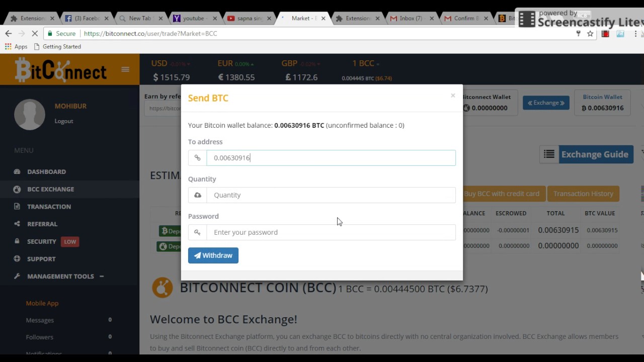Switch to the youtube Yahoo tab
The height and width of the screenshot is (362, 644).
tap(195, 18)
